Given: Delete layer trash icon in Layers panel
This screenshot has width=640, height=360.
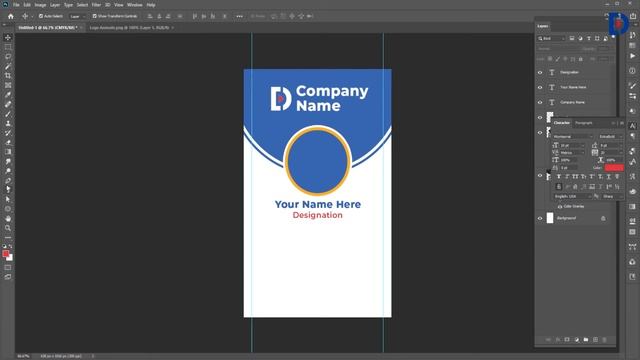Looking at the screenshot, I should coord(604,340).
